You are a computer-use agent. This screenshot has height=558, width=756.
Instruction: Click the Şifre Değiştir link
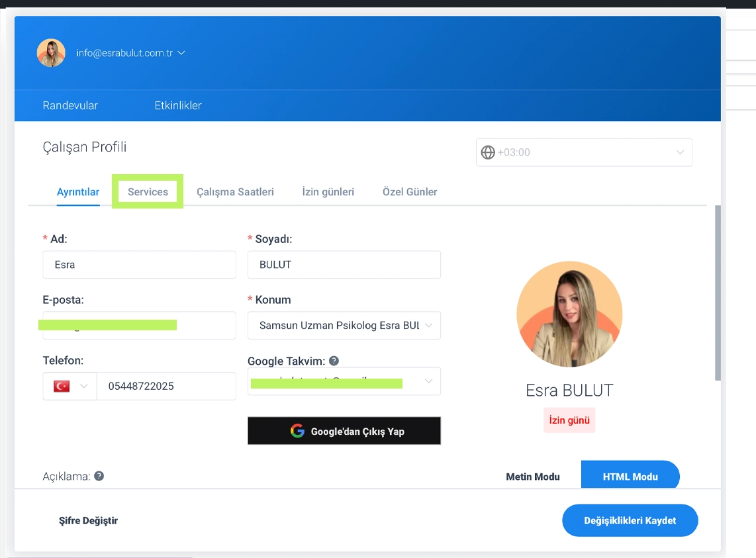(88, 520)
